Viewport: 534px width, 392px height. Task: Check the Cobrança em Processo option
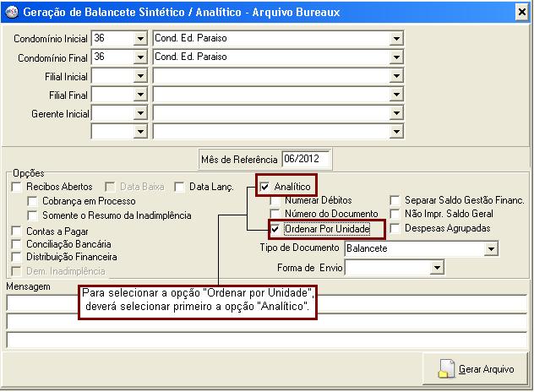point(33,201)
